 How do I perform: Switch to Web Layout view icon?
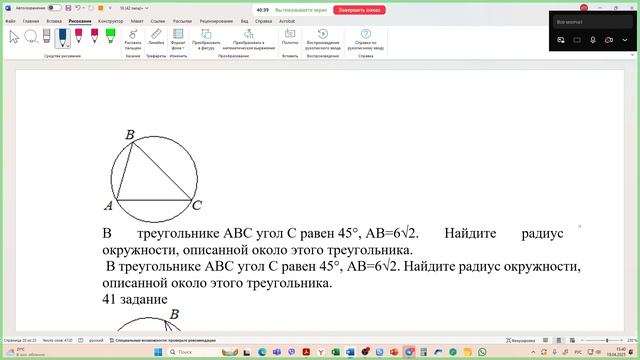coord(572,340)
